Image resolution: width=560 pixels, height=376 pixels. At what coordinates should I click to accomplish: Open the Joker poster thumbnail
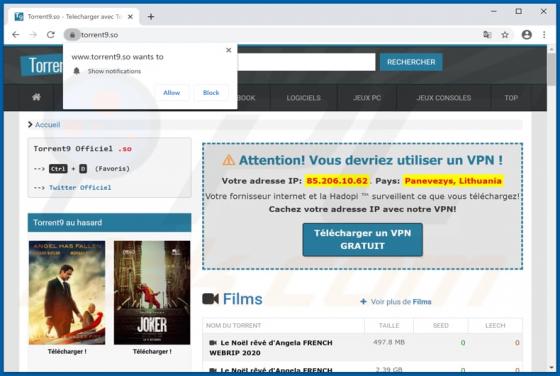tap(152, 293)
